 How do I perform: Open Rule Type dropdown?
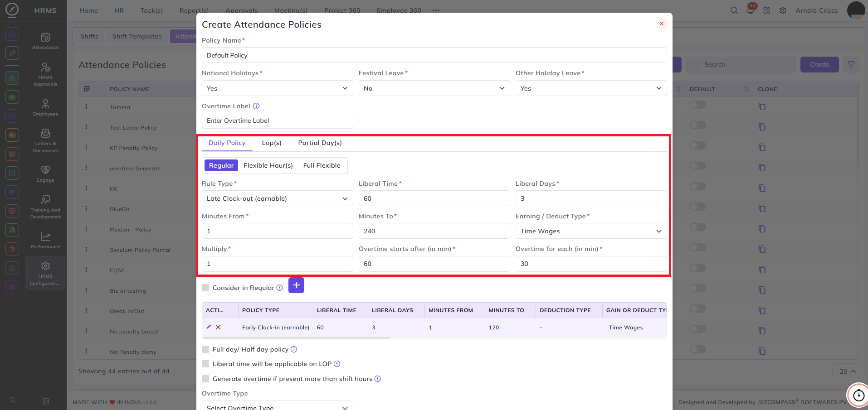pyautogui.click(x=278, y=198)
